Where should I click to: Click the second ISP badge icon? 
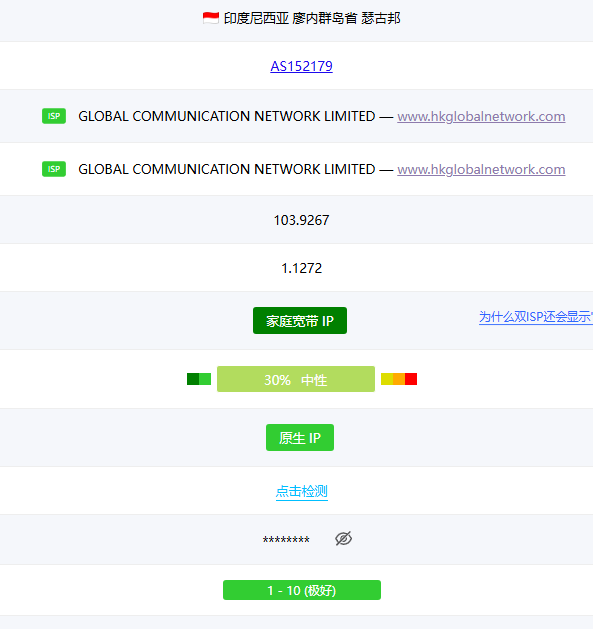[54, 169]
